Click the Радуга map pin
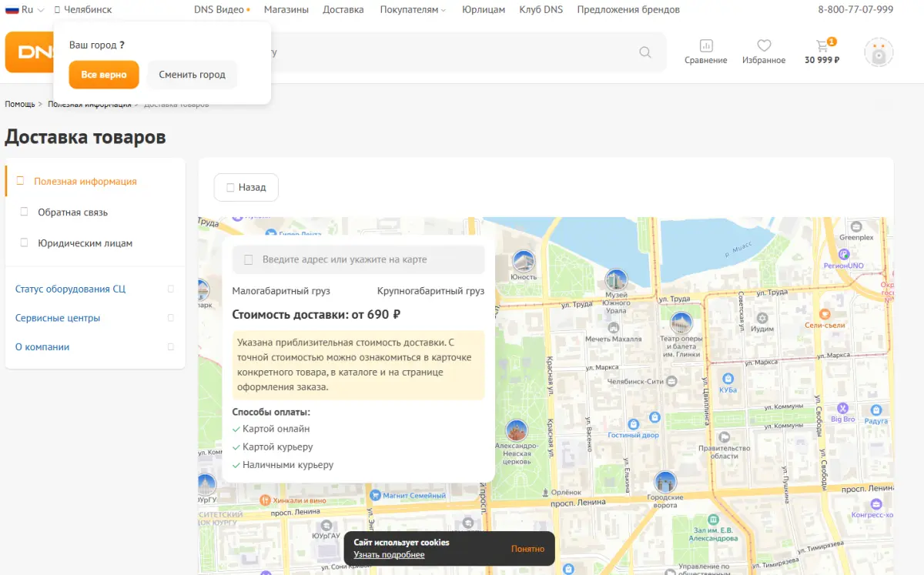924x575 pixels. click(875, 410)
